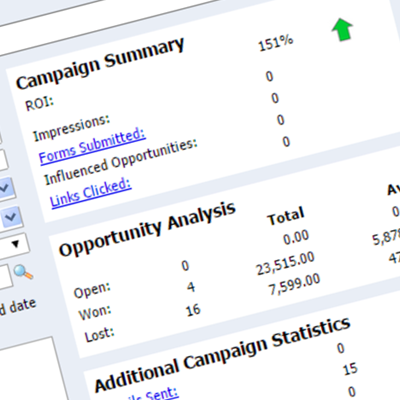
Task: Open the Forms Submitted link
Action: [x=92, y=146]
